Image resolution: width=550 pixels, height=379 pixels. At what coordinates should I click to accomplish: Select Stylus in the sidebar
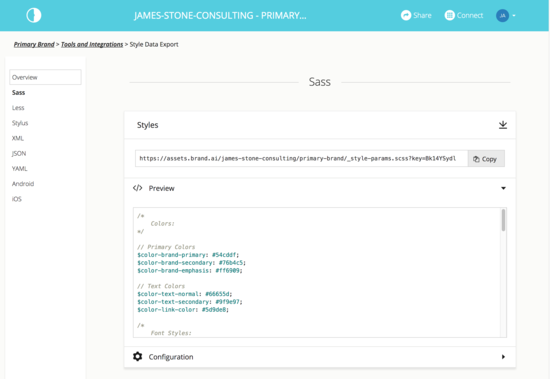tap(20, 123)
